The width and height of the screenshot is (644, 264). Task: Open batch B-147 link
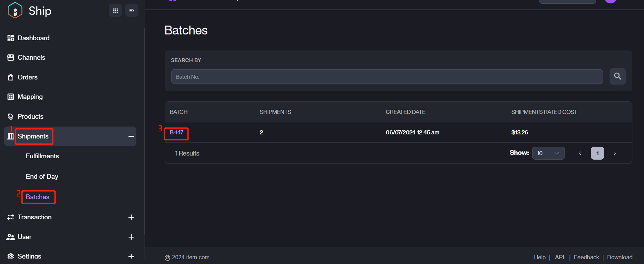pos(177,133)
